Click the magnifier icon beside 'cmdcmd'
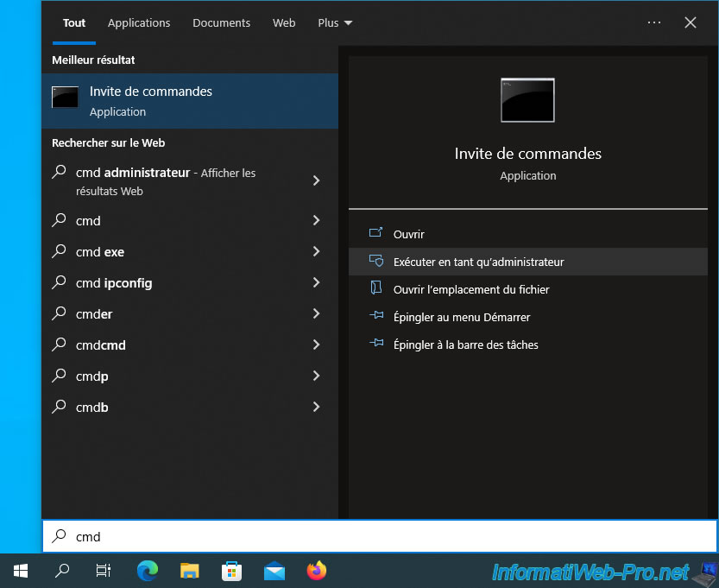The image size is (719, 588). (59, 345)
